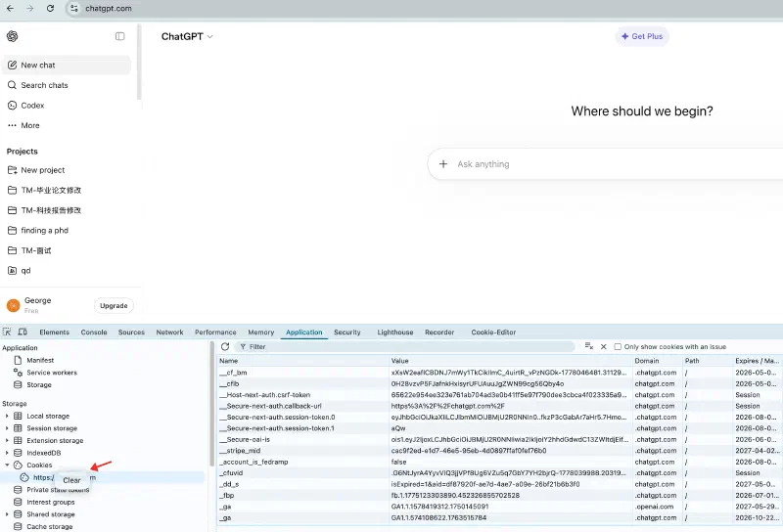The image size is (783, 532).
Task: Select Interest groups in storage tree
Action: (51, 502)
